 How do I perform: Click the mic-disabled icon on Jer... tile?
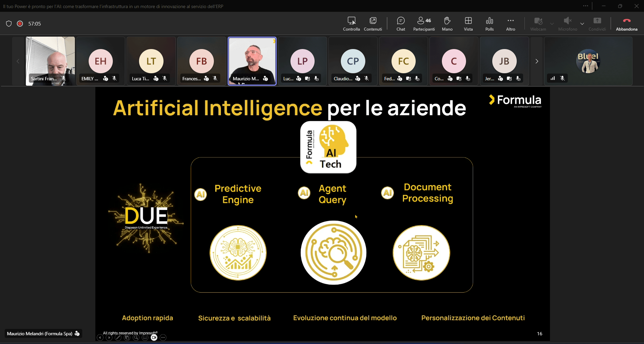tap(518, 79)
